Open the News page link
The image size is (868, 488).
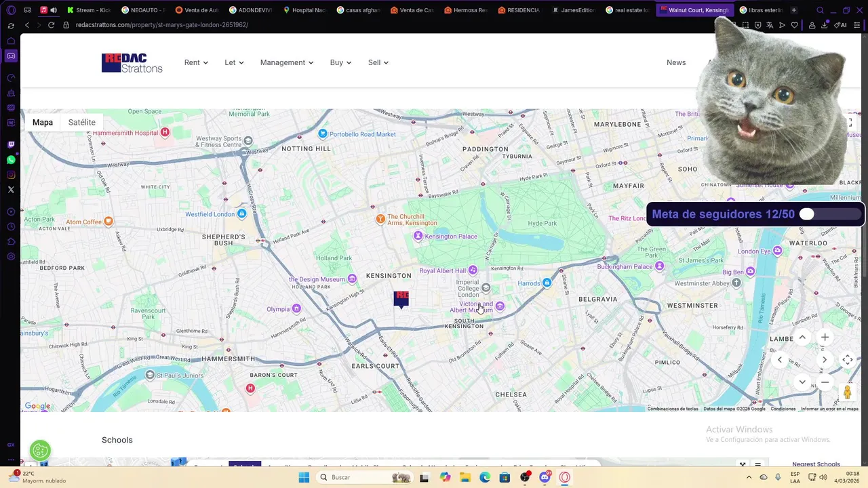pyautogui.click(x=676, y=62)
